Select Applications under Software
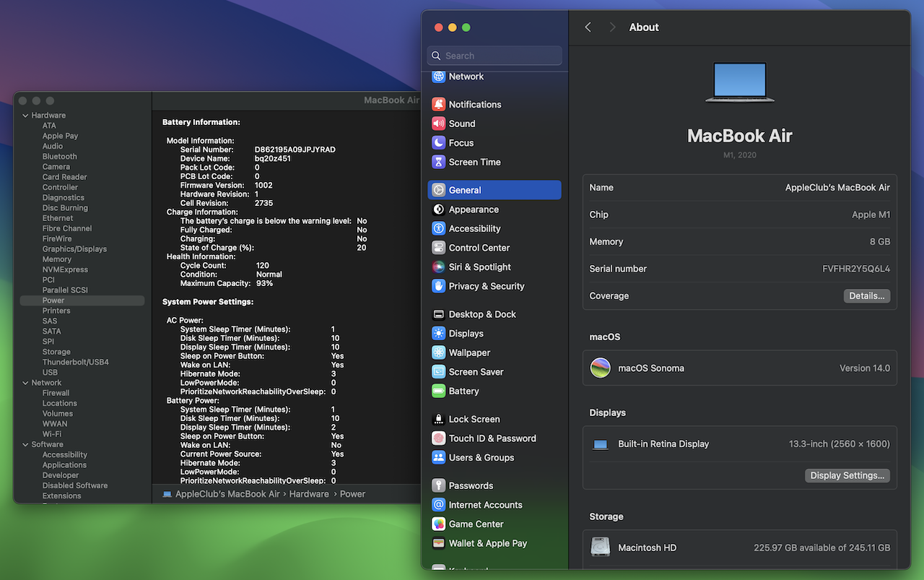This screenshot has width=924, height=580. tap(64, 465)
